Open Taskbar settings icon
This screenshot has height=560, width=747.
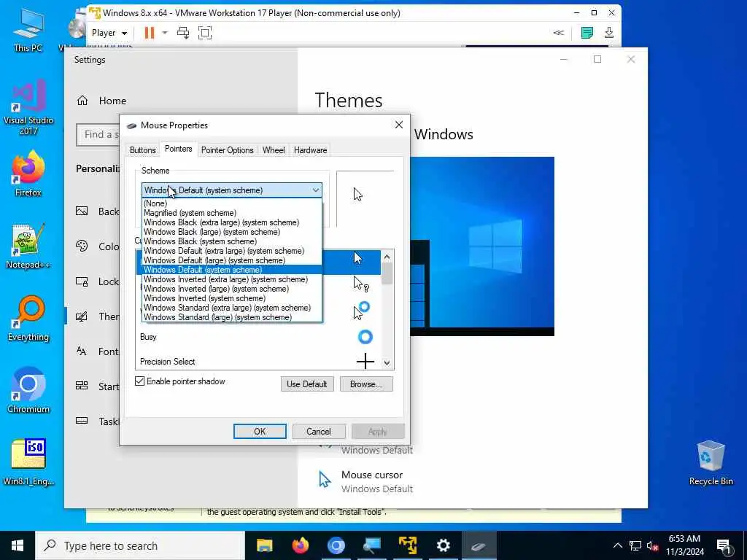click(82, 421)
